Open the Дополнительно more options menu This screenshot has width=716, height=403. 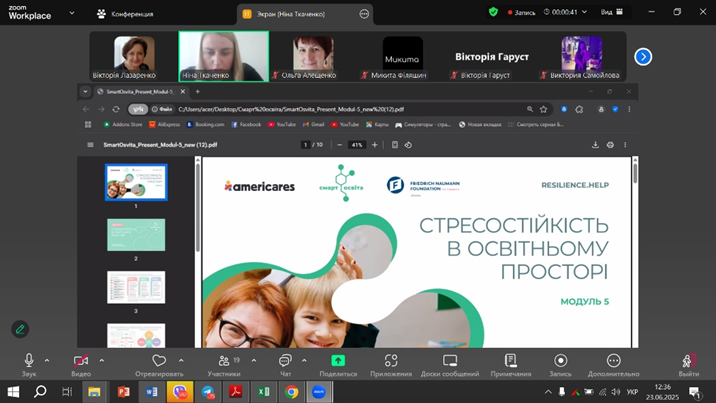(613, 365)
